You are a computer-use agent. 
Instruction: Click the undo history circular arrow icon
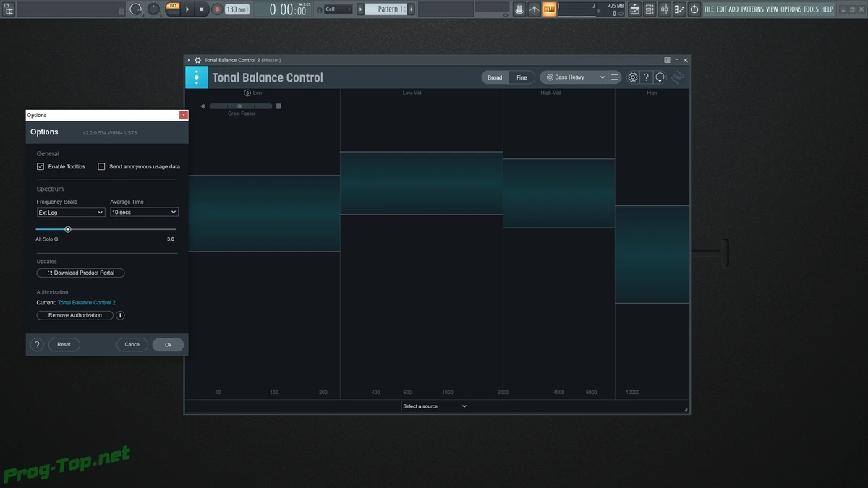[x=694, y=9]
